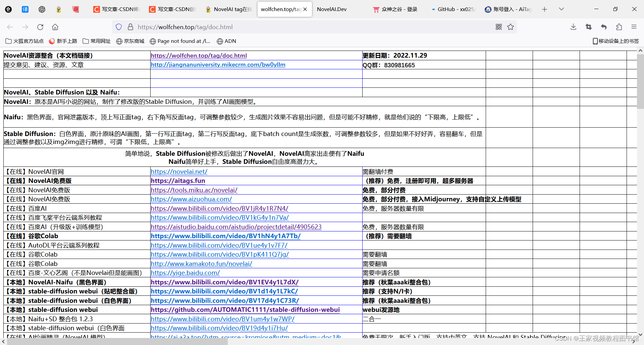This screenshot has height=345, width=644.
Task: Open the tab overflow list chevron
Action: click(x=561, y=9)
